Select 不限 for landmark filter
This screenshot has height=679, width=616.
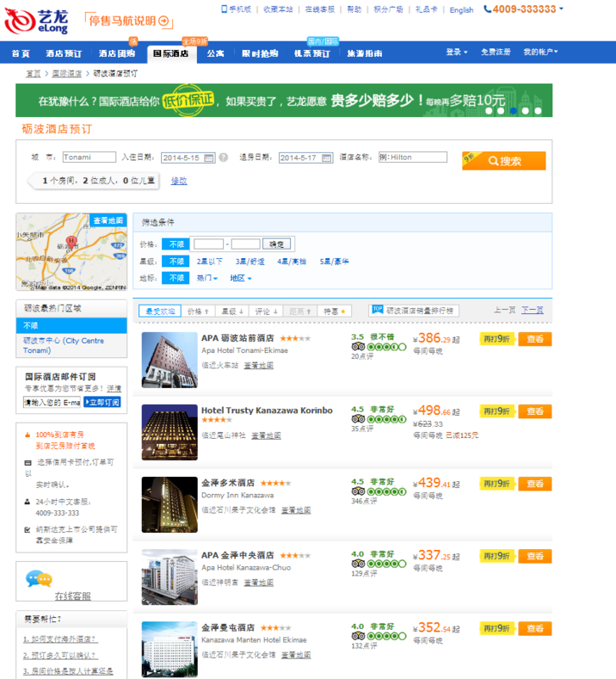point(176,278)
